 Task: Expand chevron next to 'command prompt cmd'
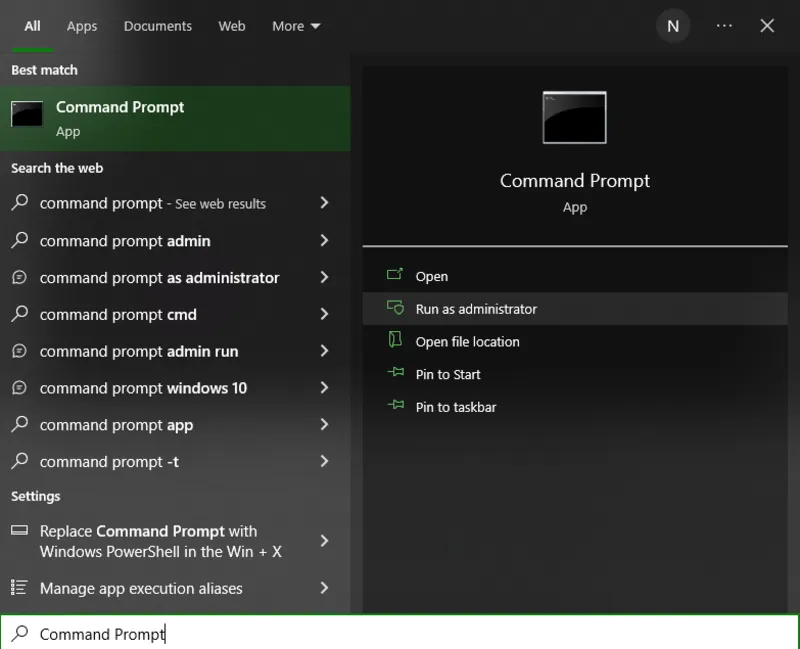click(x=324, y=314)
